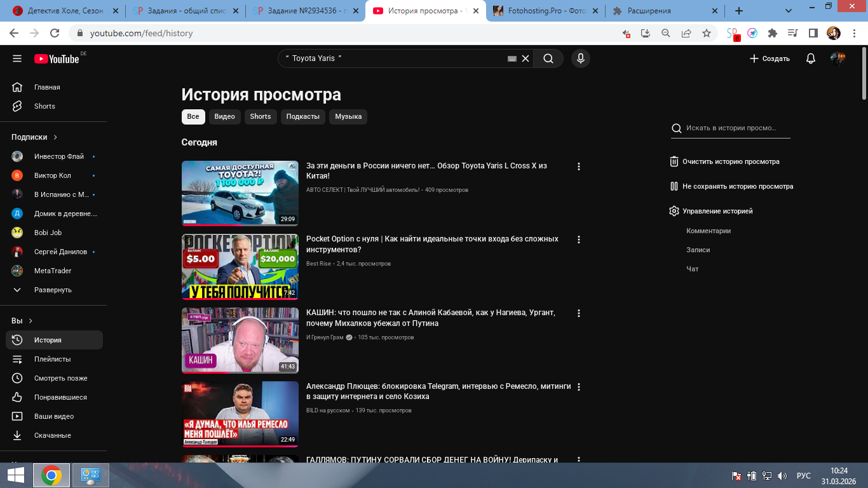Open Инвестор Флай channel subscription
This screenshot has height=488, width=868.
(54, 156)
